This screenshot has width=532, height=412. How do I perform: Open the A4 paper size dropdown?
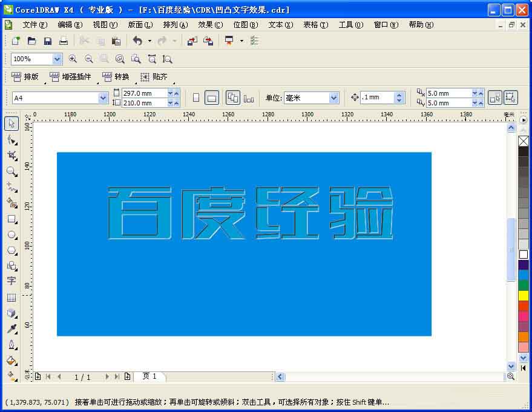coord(103,98)
